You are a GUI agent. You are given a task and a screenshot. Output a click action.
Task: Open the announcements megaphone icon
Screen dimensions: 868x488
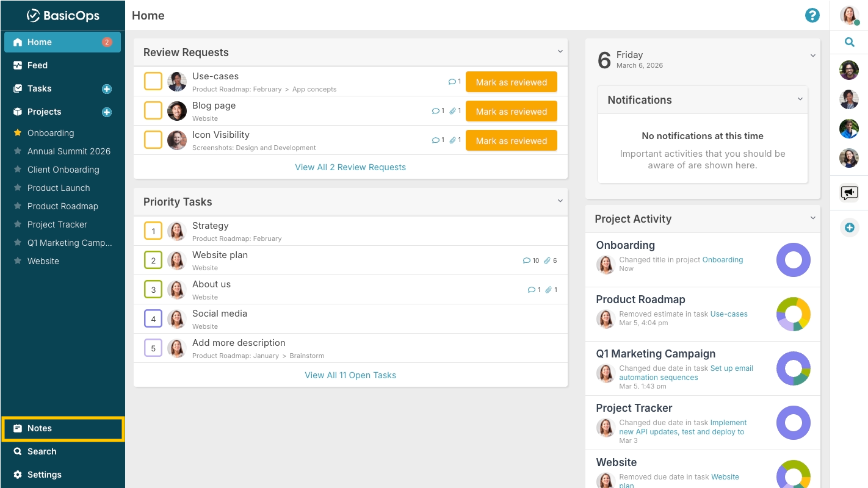pos(849,193)
